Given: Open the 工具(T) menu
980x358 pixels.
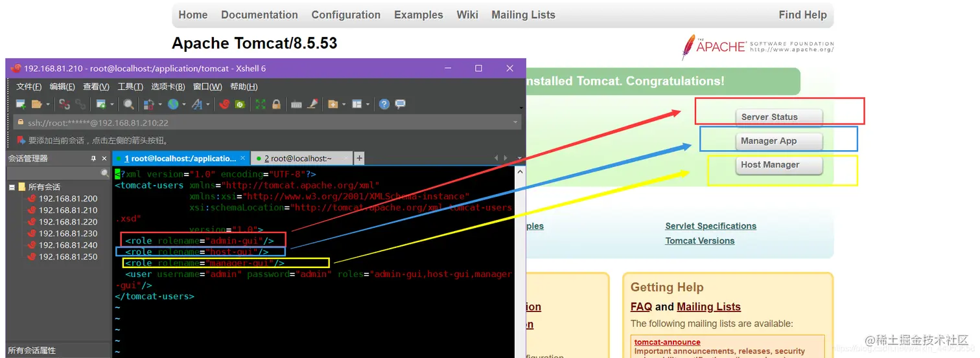Looking at the screenshot, I should 130,87.
